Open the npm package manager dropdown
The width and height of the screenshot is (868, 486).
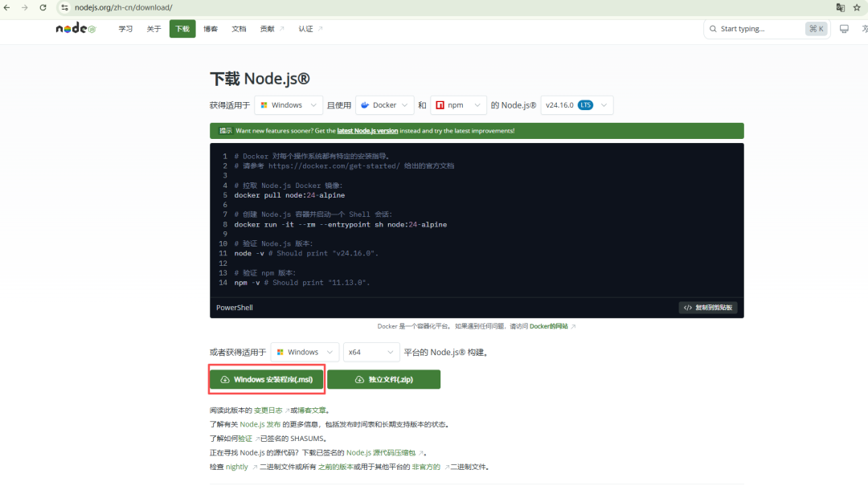(458, 105)
